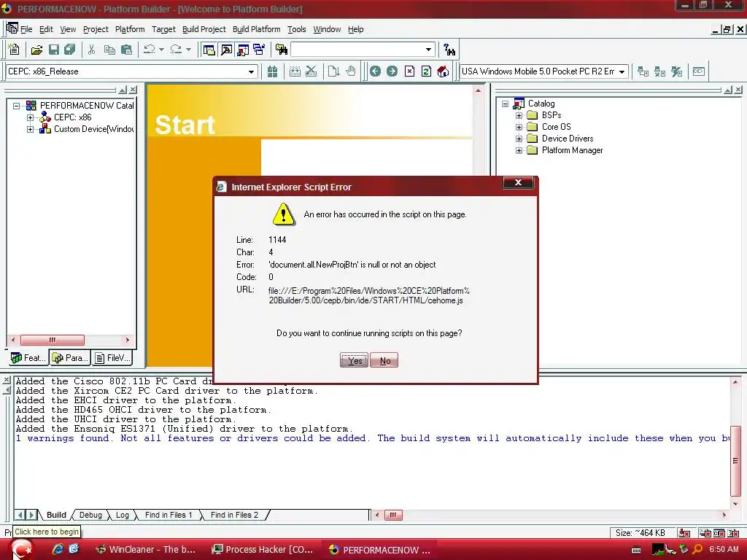Click the Save All toolbar icon
The width and height of the screenshot is (747, 560).
[x=69, y=50]
